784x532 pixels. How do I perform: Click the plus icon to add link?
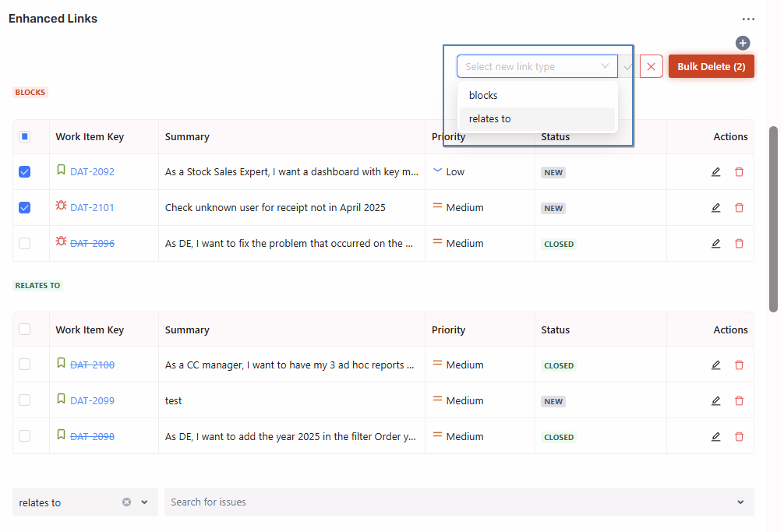(x=743, y=43)
